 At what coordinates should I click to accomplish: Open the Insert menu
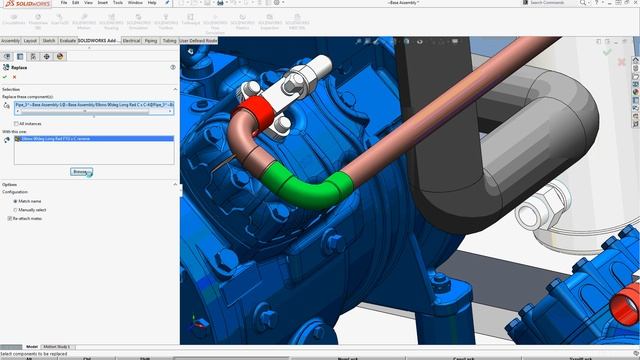102,3
